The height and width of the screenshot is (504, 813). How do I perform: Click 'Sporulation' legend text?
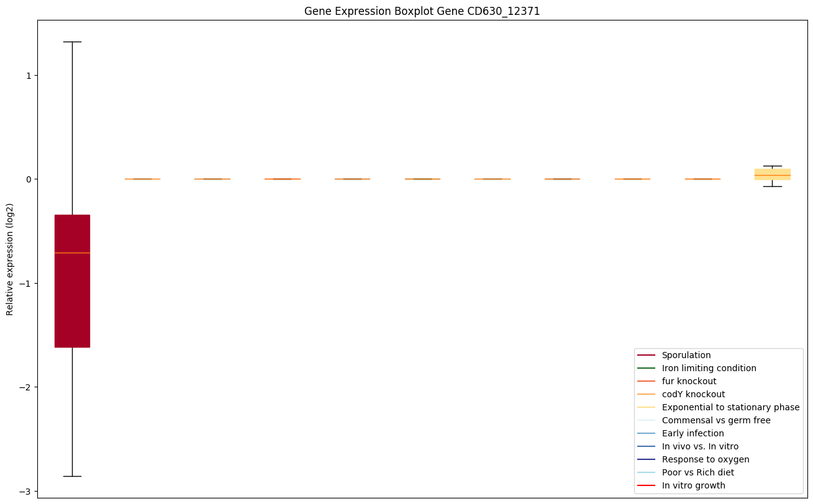tap(686, 356)
